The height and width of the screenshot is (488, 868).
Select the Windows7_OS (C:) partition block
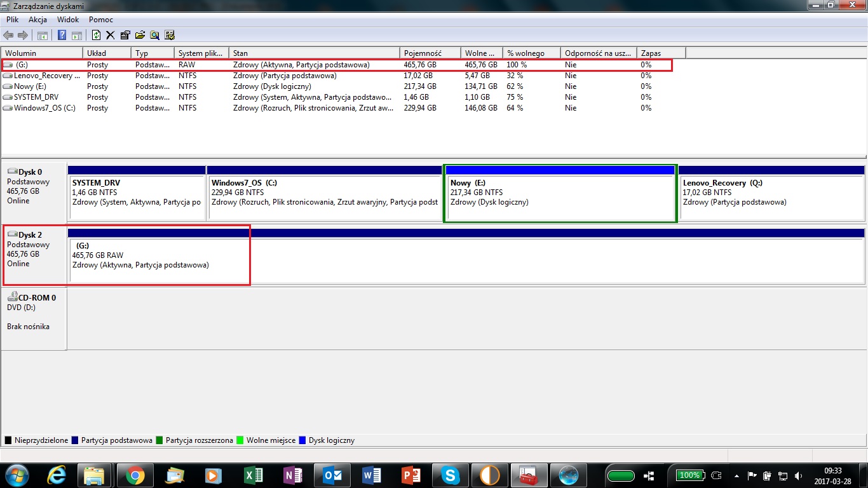[x=324, y=193]
